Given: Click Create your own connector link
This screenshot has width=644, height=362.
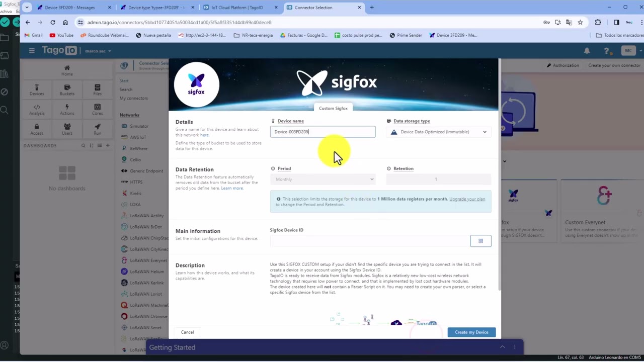Looking at the screenshot, I should click(614, 65).
